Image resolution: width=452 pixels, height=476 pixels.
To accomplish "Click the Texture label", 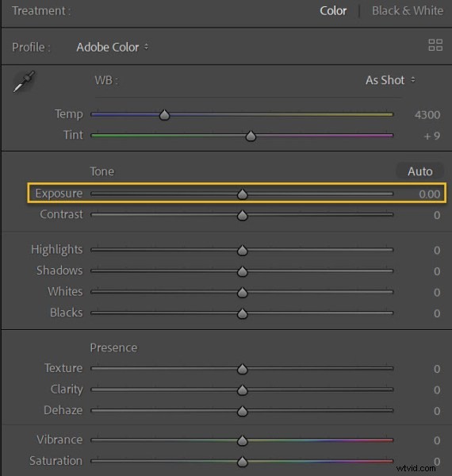I will 63,368.
